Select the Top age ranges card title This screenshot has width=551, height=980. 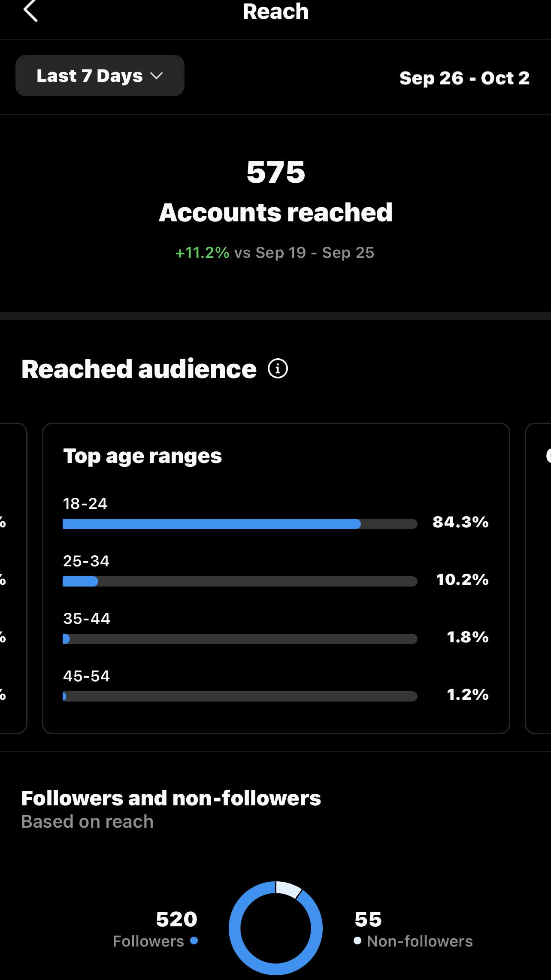142,456
